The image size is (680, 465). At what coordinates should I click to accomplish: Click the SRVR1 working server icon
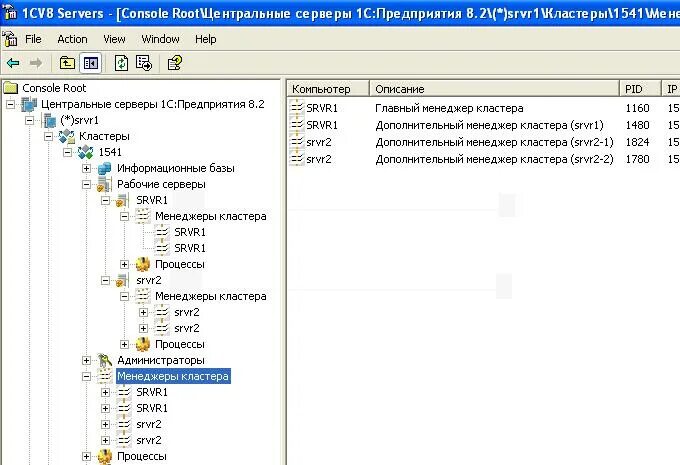coord(122,200)
